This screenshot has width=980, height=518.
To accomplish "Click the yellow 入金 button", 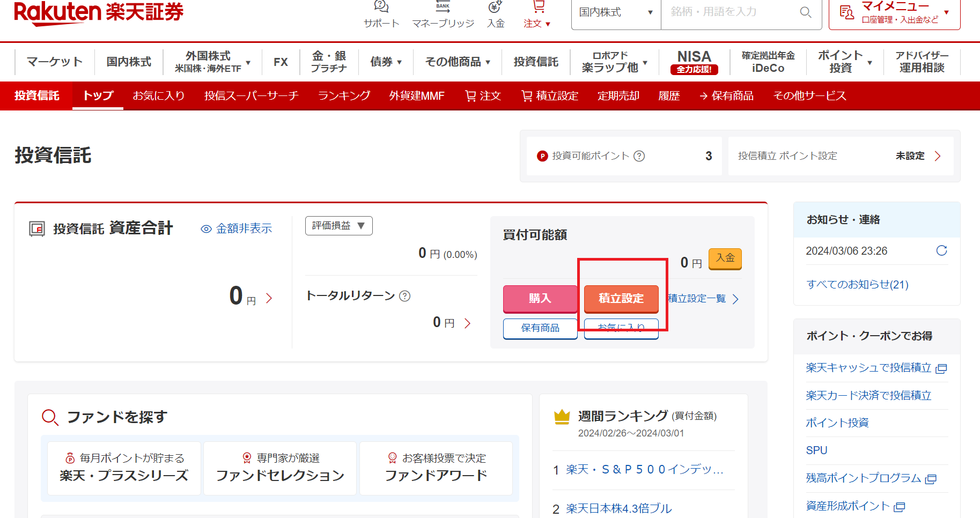I will pos(725,258).
